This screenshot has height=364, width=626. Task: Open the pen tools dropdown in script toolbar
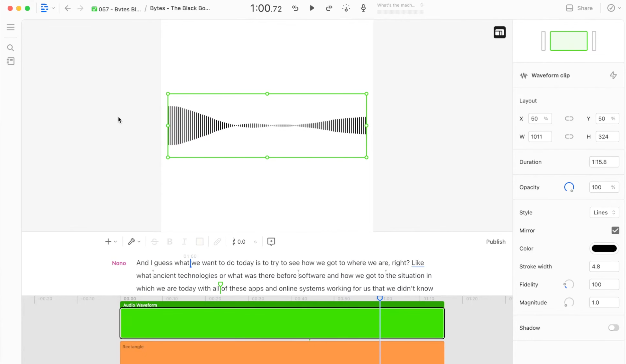point(134,242)
